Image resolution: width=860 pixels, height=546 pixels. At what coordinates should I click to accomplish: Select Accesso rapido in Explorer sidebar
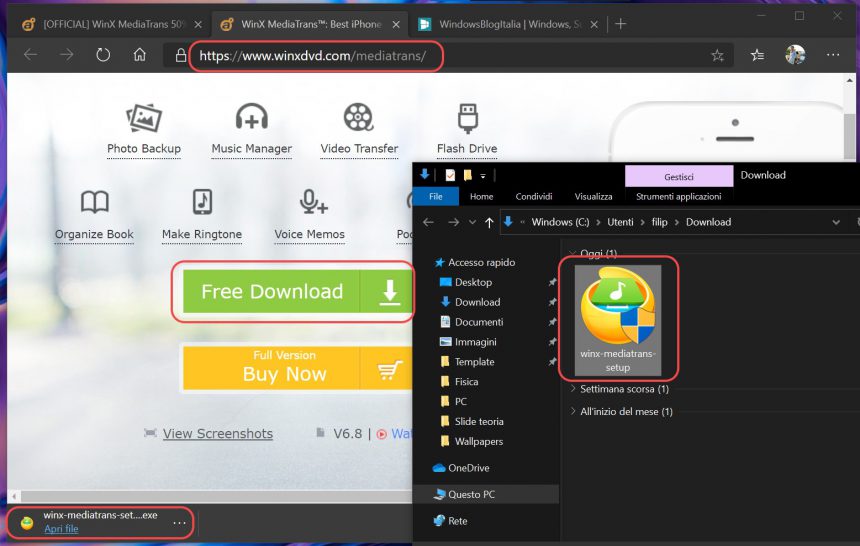(x=475, y=262)
